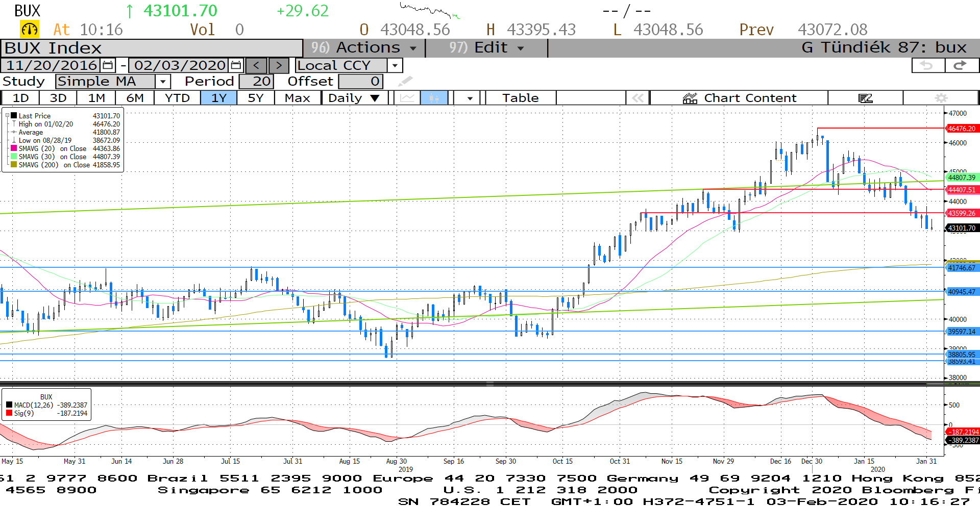This screenshot has height=530, width=980.
Task: Click the end date field 02/03/2020
Action: [x=180, y=65]
